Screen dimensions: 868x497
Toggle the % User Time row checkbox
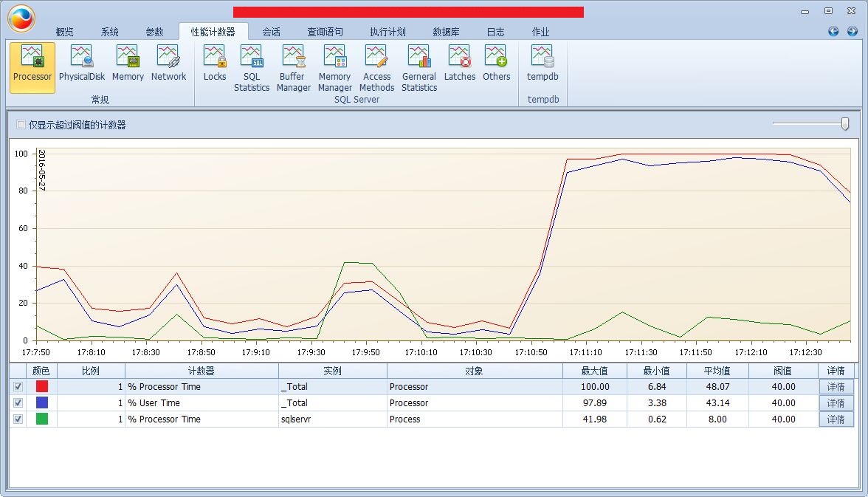[x=18, y=402]
